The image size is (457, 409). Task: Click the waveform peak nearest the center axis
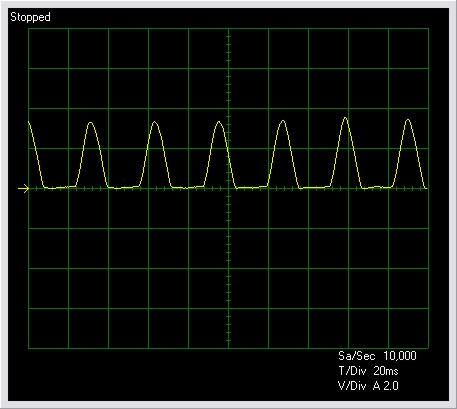point(219,122)
